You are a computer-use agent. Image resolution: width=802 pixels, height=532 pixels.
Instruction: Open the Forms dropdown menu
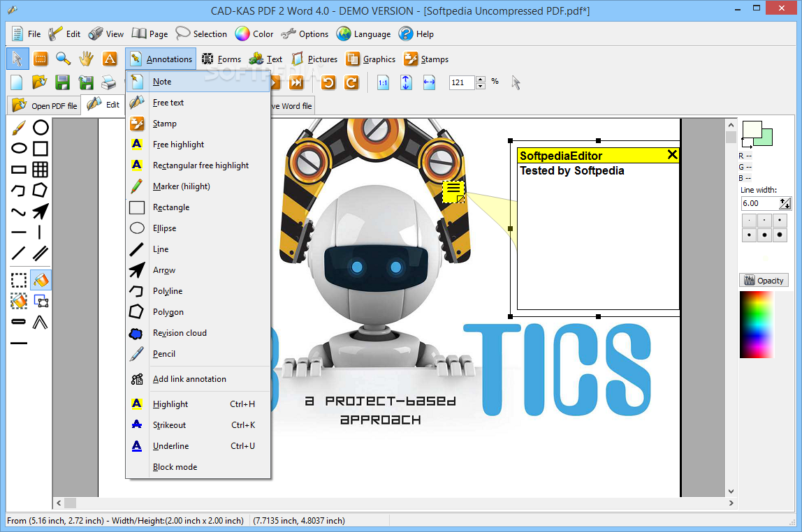tap(221, 59)
